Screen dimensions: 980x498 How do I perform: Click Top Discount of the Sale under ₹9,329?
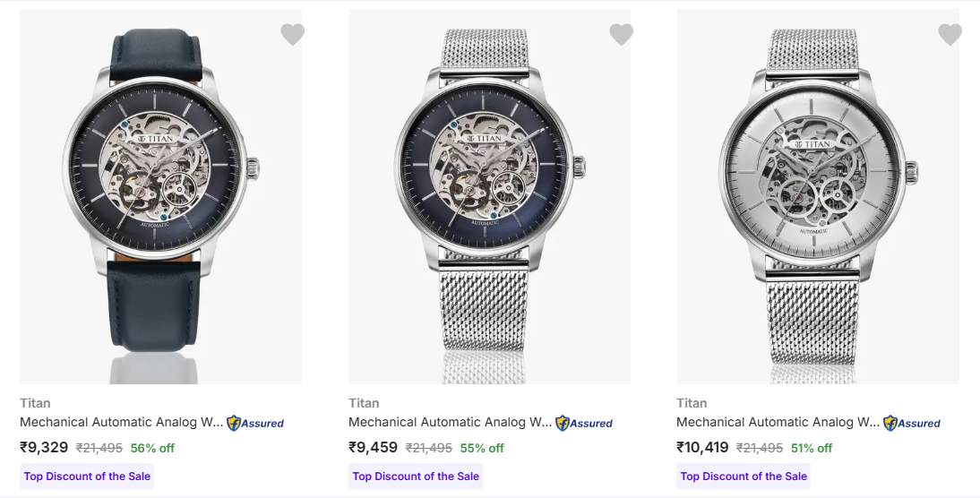coord(87,477)
